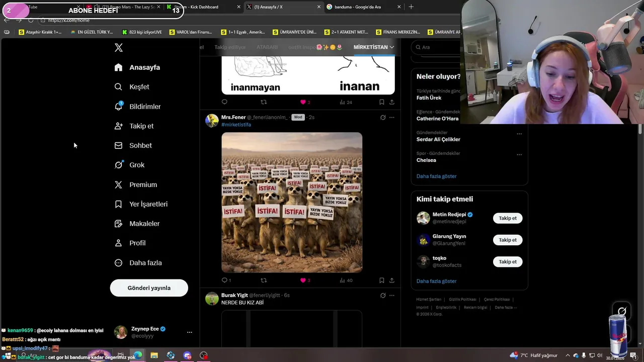Go to Anasayfa in sidebar
This screenshot has width=644, height=362.
click(x=137, y=67)
